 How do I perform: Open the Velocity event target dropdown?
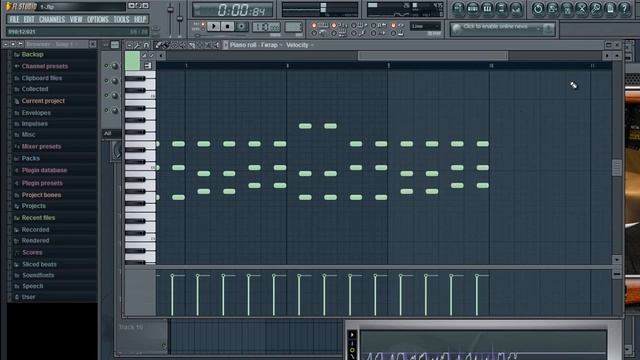pos(300,45)
